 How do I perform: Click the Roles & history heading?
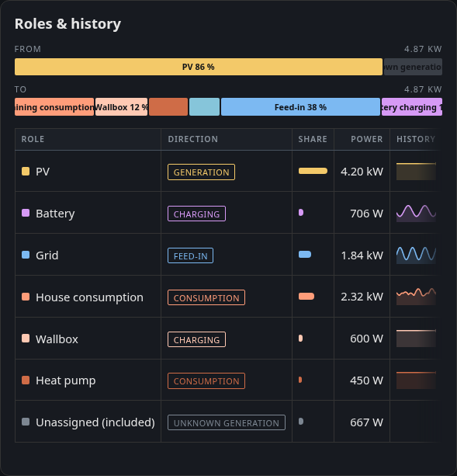(x=68, y=23)
